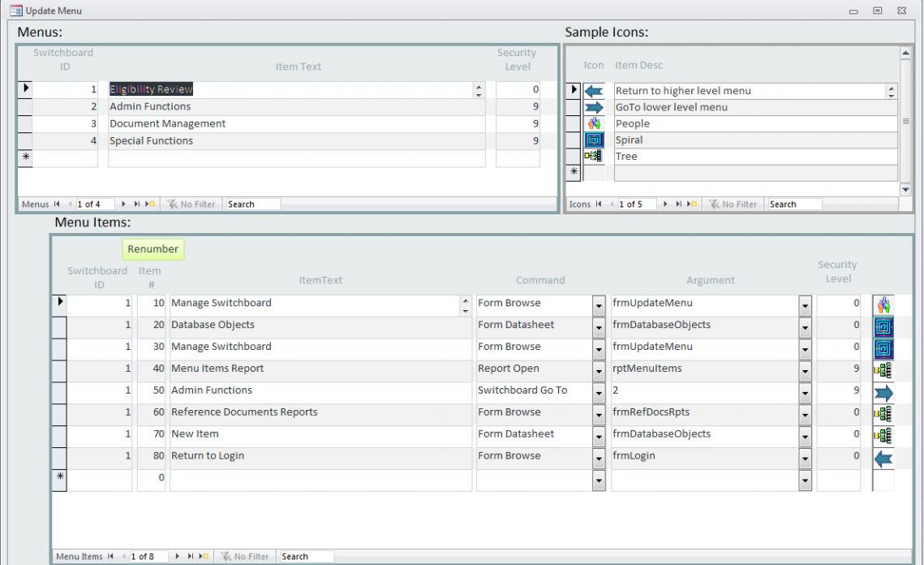Open Command dropdown for Manage Switchboard item 10

click(x=599, y=306)
